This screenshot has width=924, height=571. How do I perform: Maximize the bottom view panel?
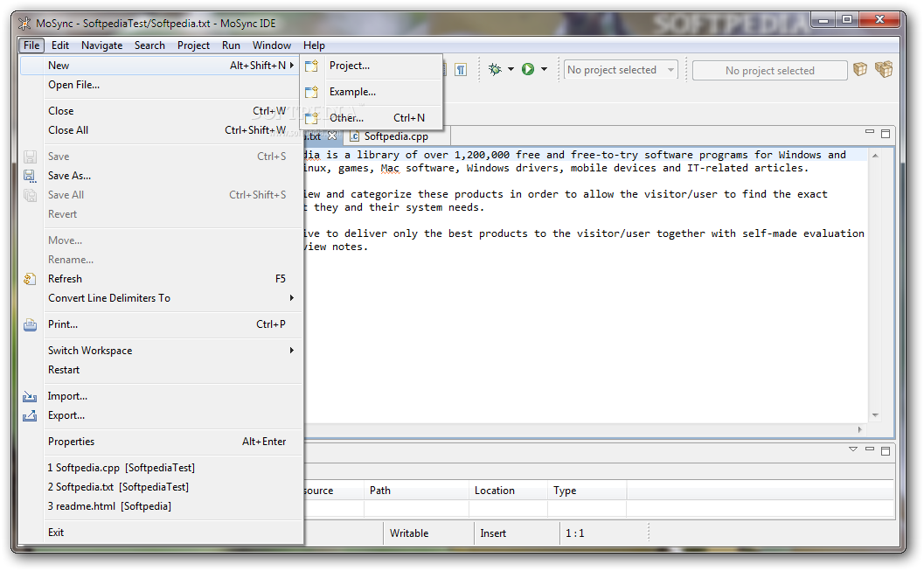(886, 451)
